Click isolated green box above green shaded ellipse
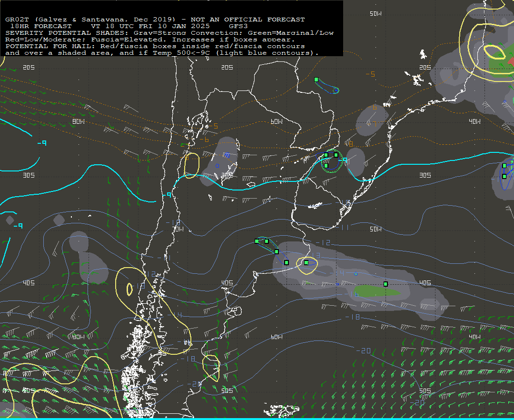Image resolution: width=514 pixels, height=420 pixels. click(x=385, y=284)
